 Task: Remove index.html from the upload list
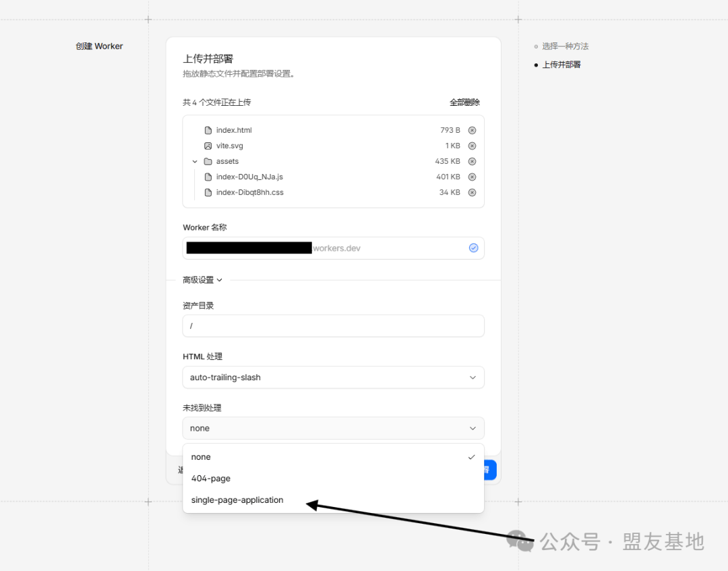pyautogui.click(x=472, y=130)
